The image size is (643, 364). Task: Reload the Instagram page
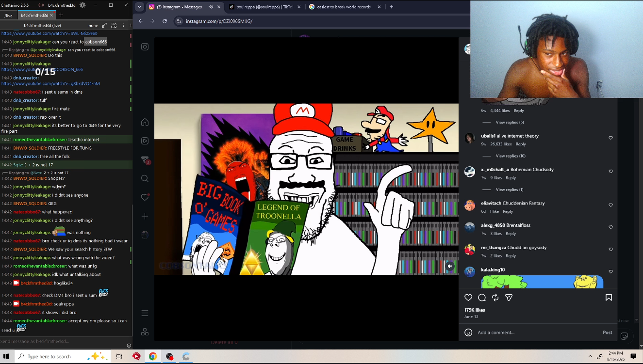pyautogui.click(x=165, y=21)
